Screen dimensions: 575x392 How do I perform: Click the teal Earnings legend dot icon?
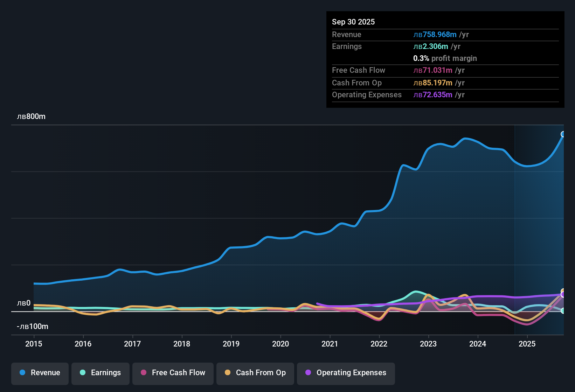click(83, 373)
